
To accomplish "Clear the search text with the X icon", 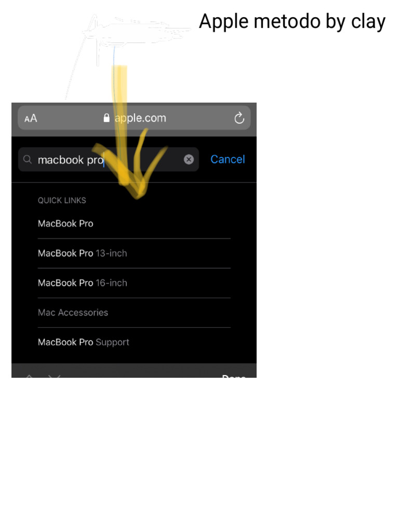I will 189,159.
